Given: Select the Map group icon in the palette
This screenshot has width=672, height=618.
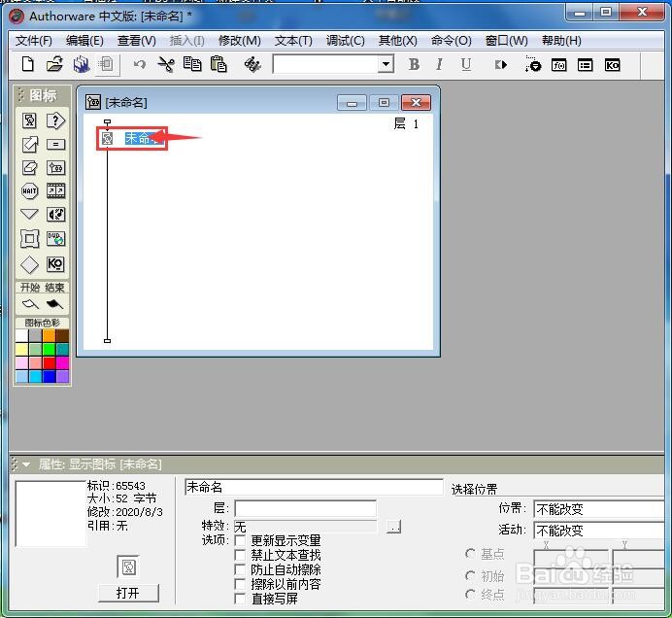Looking at the screenshot, I should coord(55,168).
